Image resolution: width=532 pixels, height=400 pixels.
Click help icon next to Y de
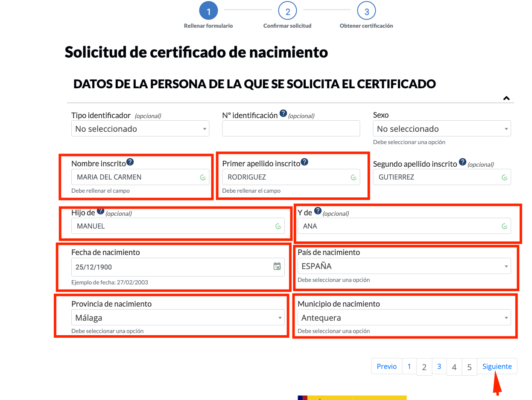(x=318, y=211)
